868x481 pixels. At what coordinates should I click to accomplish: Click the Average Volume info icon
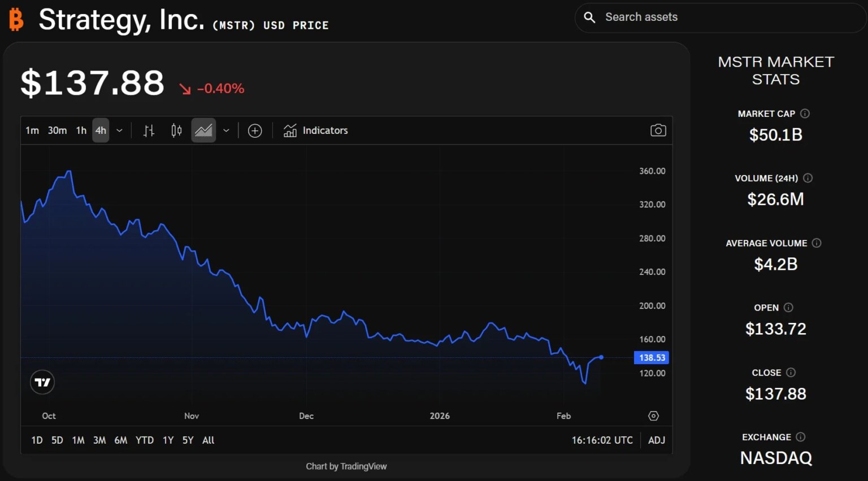coord(817,243)
